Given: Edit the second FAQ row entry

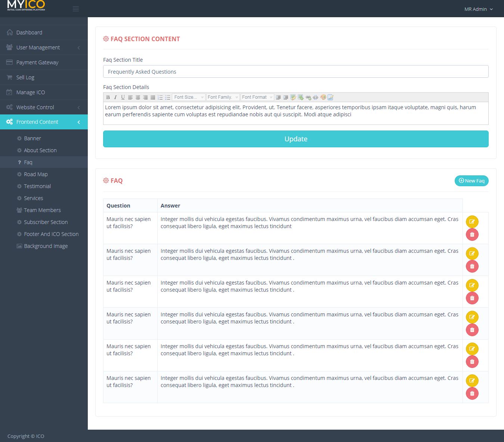Looking at the screenshot, I should 472,254.
